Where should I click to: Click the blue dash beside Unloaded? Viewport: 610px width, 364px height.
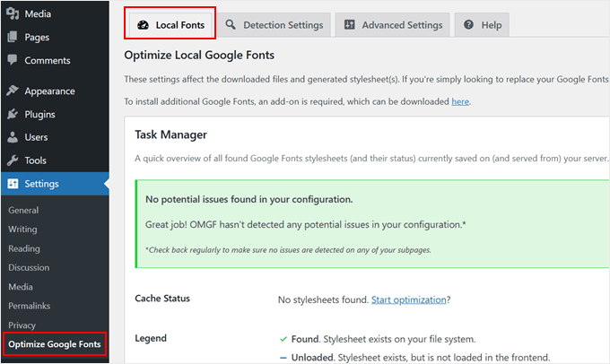[x=283, y=358]
